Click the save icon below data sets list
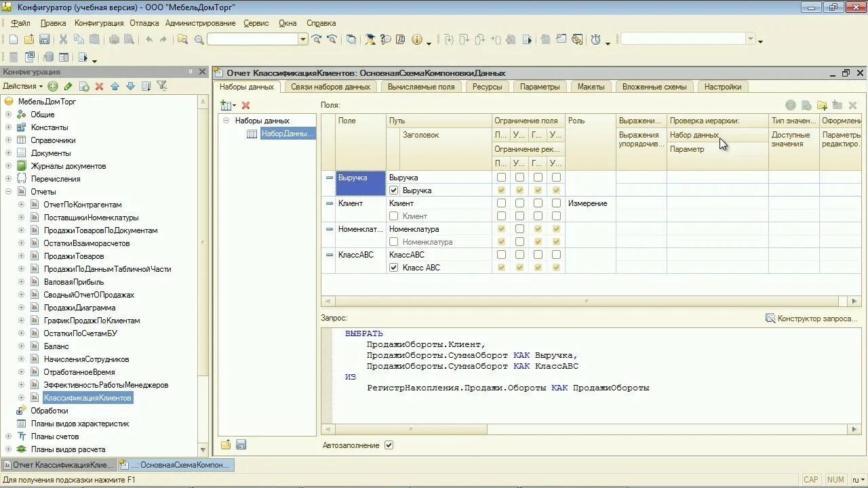The width and height of the screenshot is (868, 488). (241, 445)
